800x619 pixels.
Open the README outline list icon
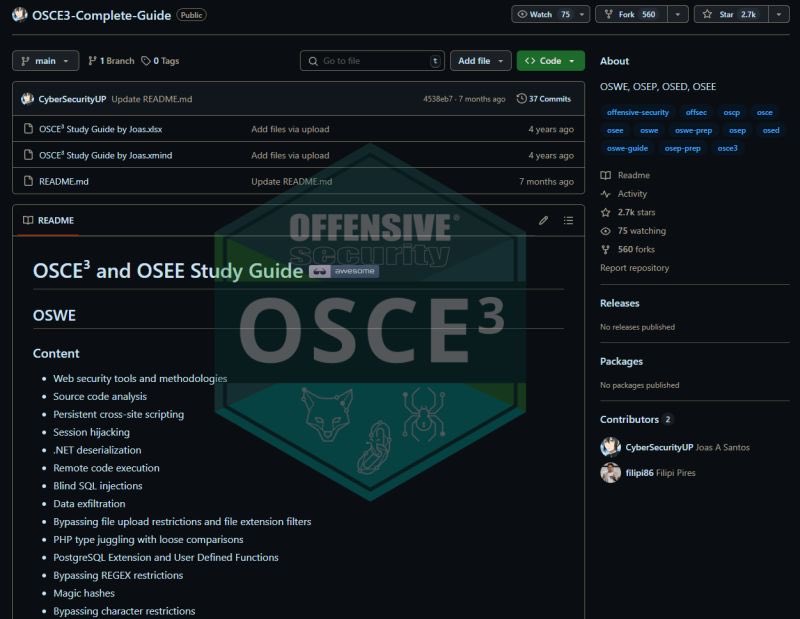[568, 221]
